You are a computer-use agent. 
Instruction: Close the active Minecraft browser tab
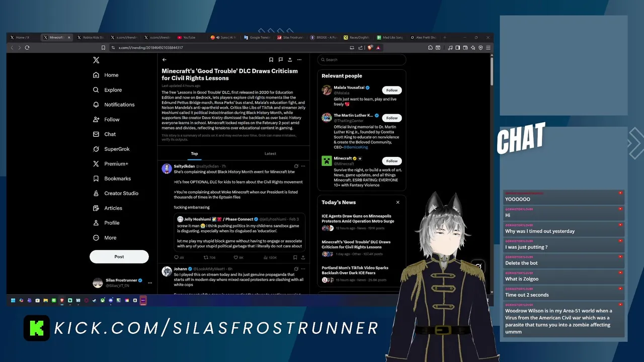tap(69, 37)
